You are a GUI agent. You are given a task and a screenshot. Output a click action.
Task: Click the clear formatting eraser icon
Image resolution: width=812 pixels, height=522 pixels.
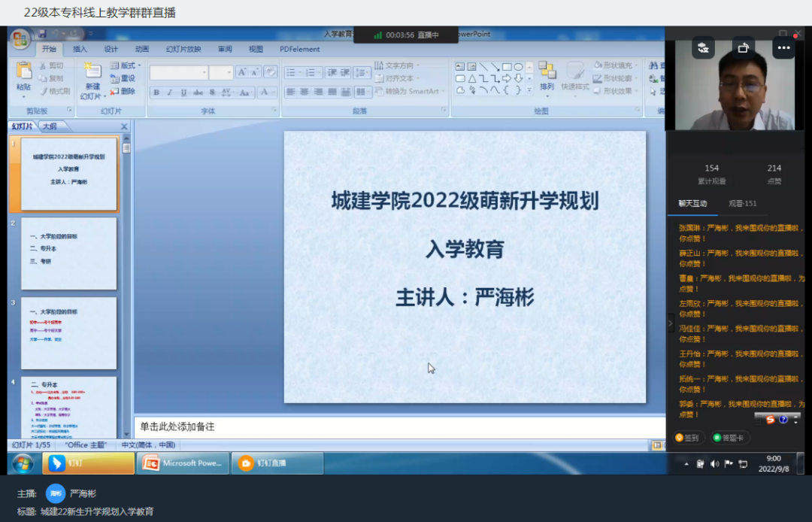pyautogui.click(x=271, y=72)
